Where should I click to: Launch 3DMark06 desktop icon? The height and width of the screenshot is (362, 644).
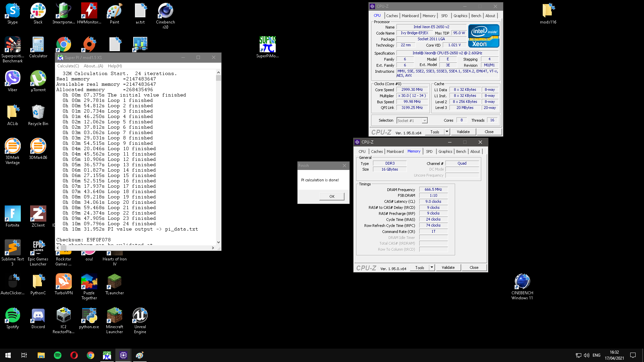38,149
